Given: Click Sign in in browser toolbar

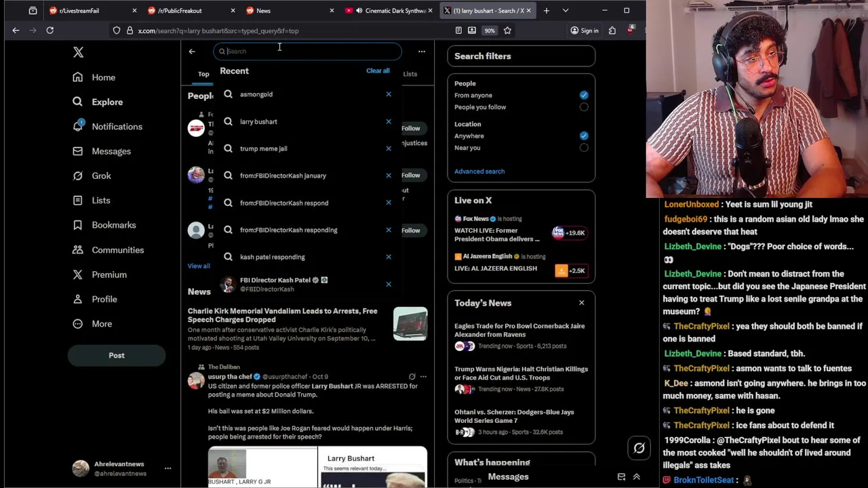Looking at the screenshot, I should [584, 30].
